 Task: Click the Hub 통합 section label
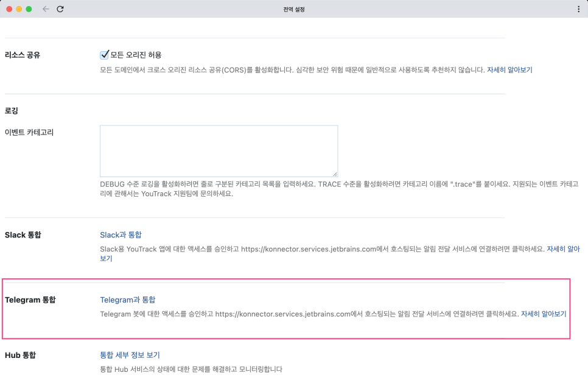tap(20, 355)
